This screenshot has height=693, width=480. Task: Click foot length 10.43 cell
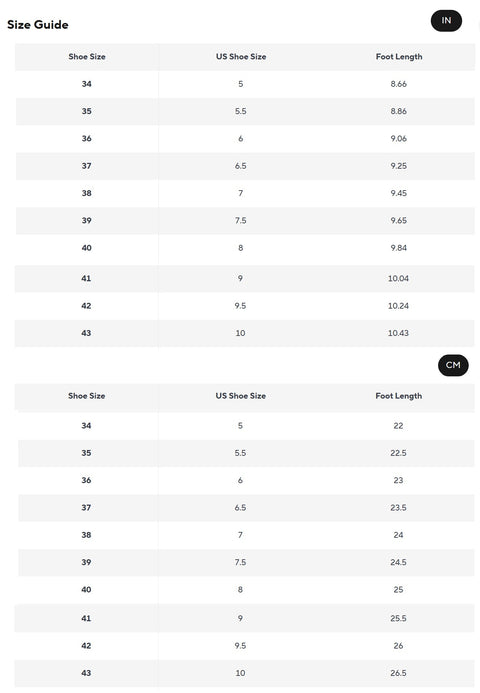click(398, 333)
